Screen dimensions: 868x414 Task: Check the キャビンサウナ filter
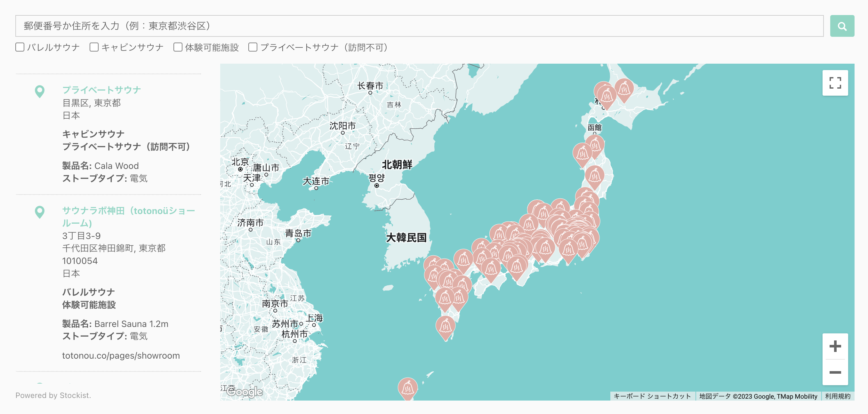click(x=94, y=47)
